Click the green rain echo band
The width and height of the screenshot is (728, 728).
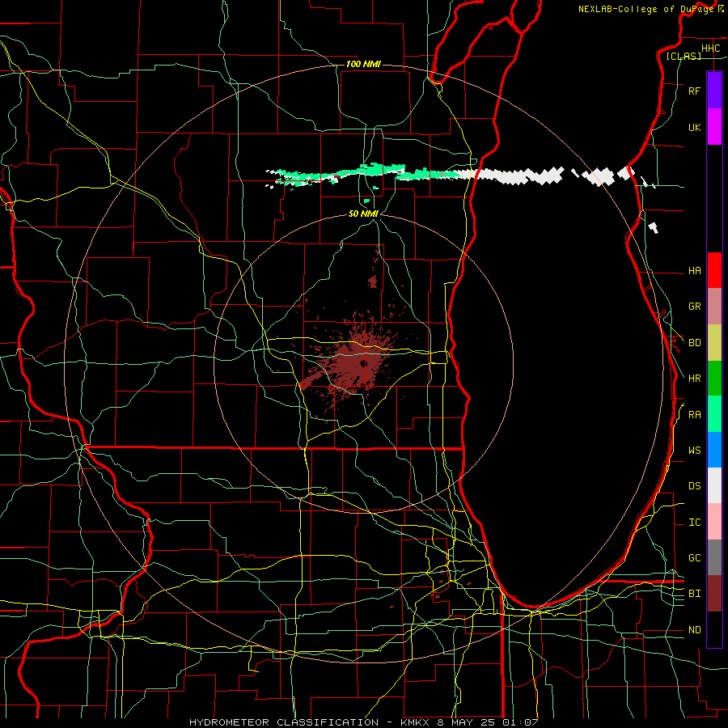[x=366, y=174]
